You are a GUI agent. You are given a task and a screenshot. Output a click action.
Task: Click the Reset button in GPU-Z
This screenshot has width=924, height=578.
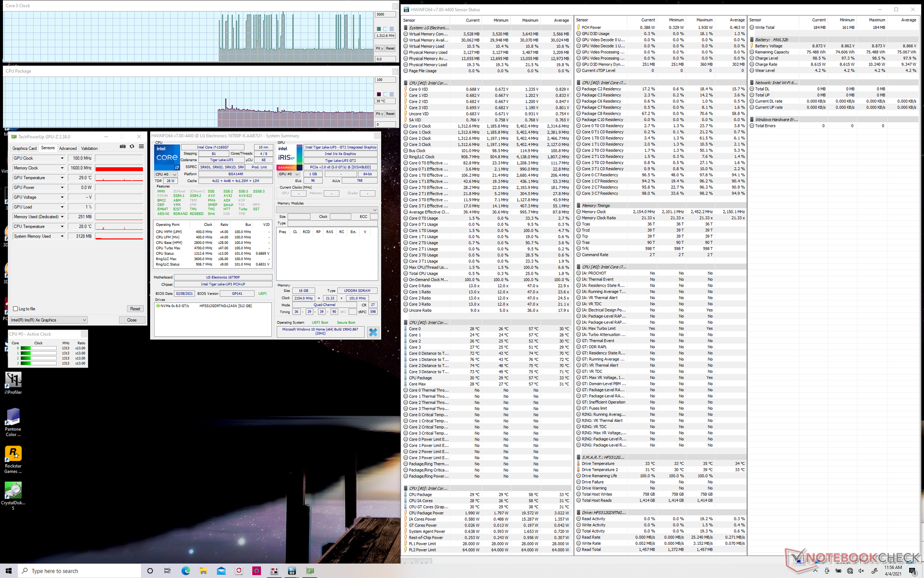tap(135, 309)
